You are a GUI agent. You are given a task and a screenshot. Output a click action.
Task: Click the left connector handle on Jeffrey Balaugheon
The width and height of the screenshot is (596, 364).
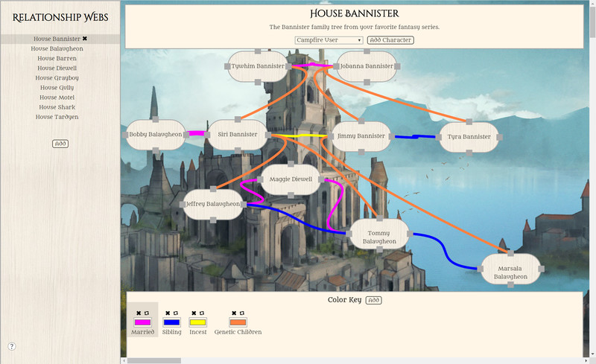coord(183,205)
